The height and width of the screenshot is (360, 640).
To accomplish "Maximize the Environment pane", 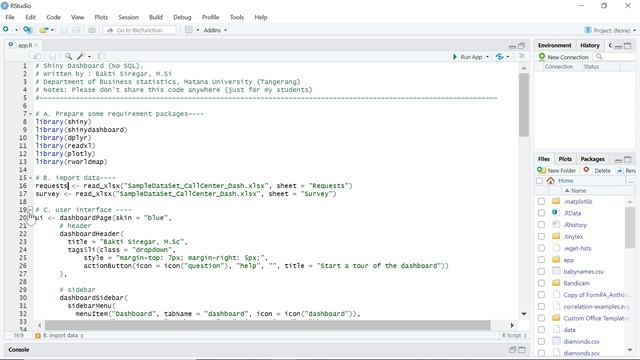I will point(628,46).
